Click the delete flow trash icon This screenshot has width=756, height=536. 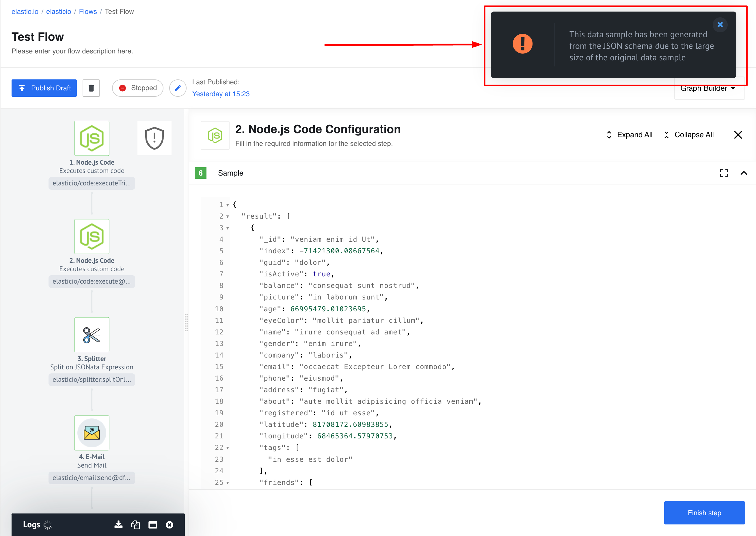[x=91, y=88]
